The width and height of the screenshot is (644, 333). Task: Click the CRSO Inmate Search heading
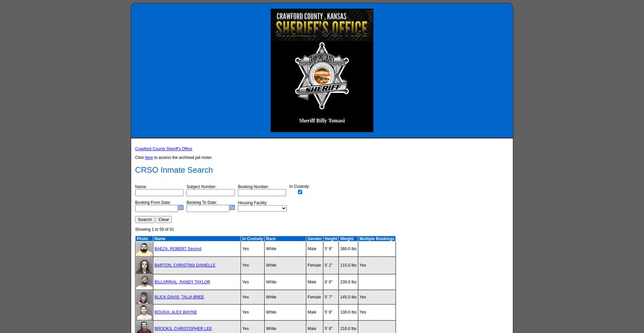coord(174,170)
